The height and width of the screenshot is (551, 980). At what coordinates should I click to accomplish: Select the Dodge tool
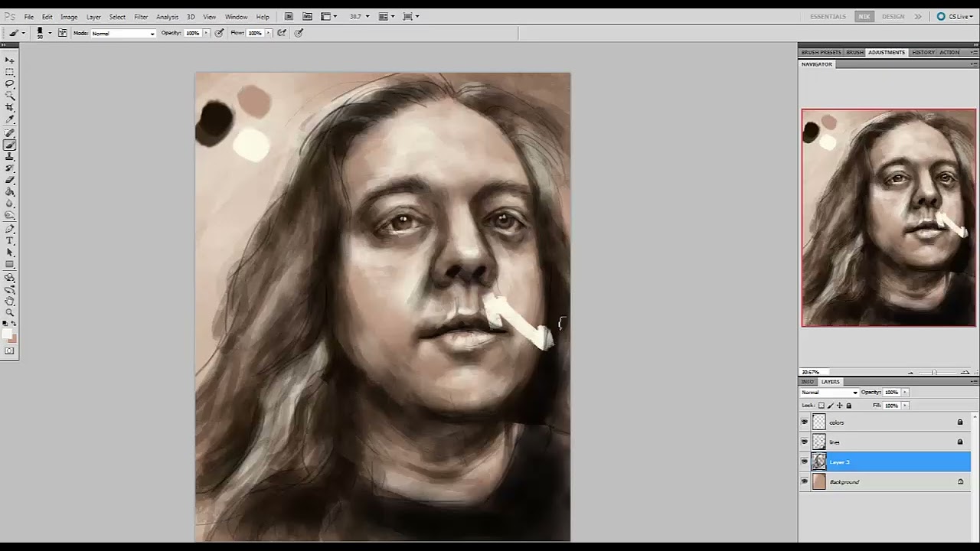click(x=10, y=215)
